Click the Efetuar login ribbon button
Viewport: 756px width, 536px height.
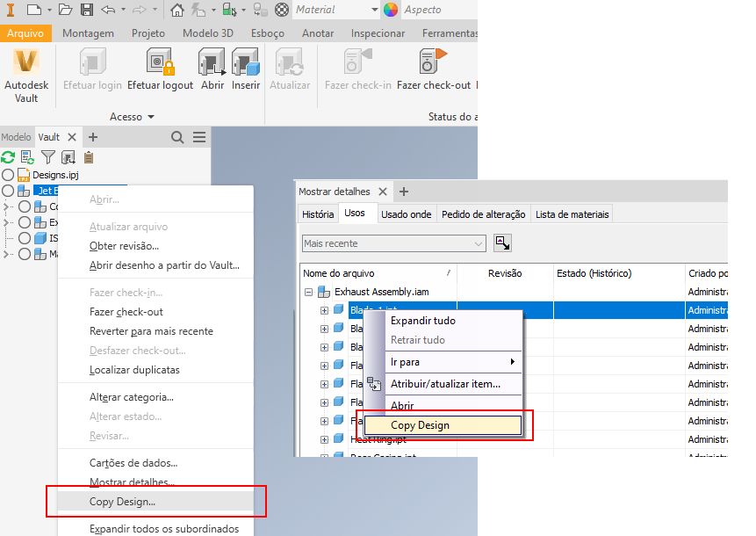[92, 69]
